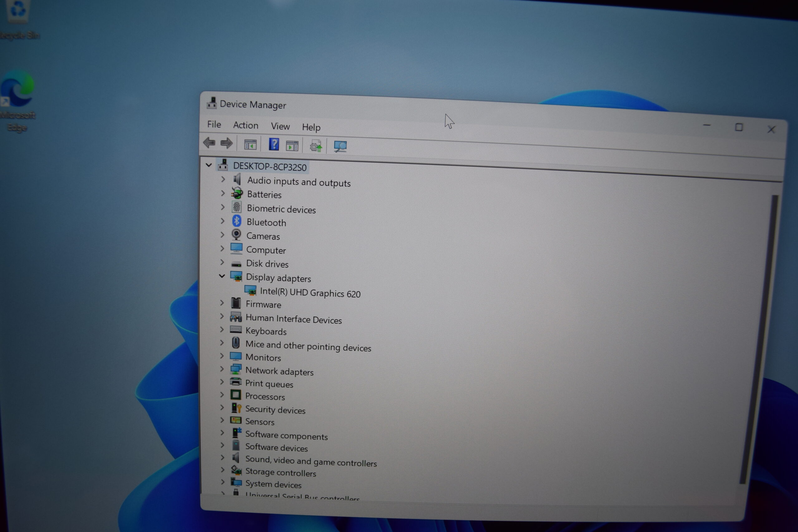
Task: Select the Human Interface Devices label
Action: pos(293,319)
